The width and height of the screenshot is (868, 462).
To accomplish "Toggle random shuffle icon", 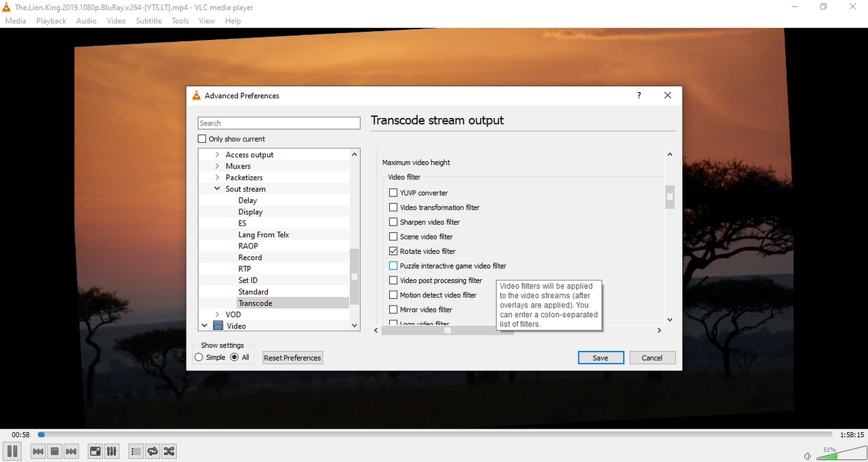I will click(169, 451).
